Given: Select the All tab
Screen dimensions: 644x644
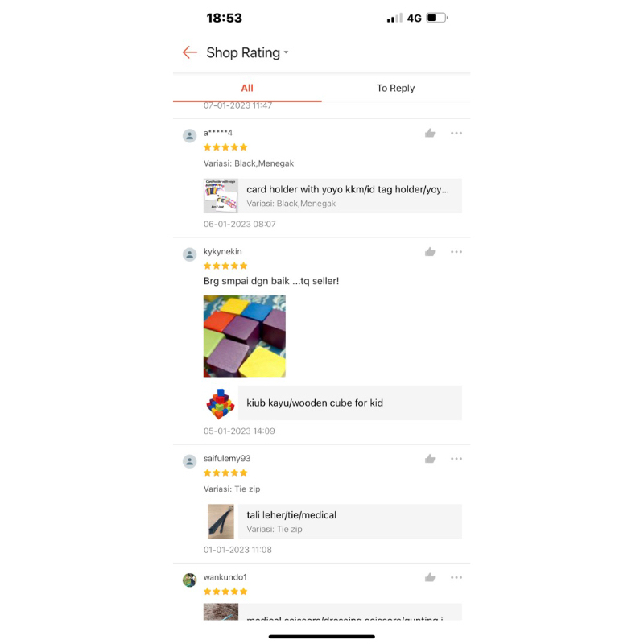Looking at the screenshot, I should click(247, 88).
